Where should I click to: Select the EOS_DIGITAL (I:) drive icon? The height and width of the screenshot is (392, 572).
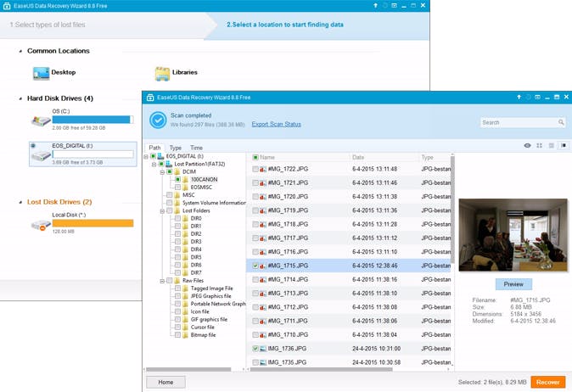(x=41, y=156)
